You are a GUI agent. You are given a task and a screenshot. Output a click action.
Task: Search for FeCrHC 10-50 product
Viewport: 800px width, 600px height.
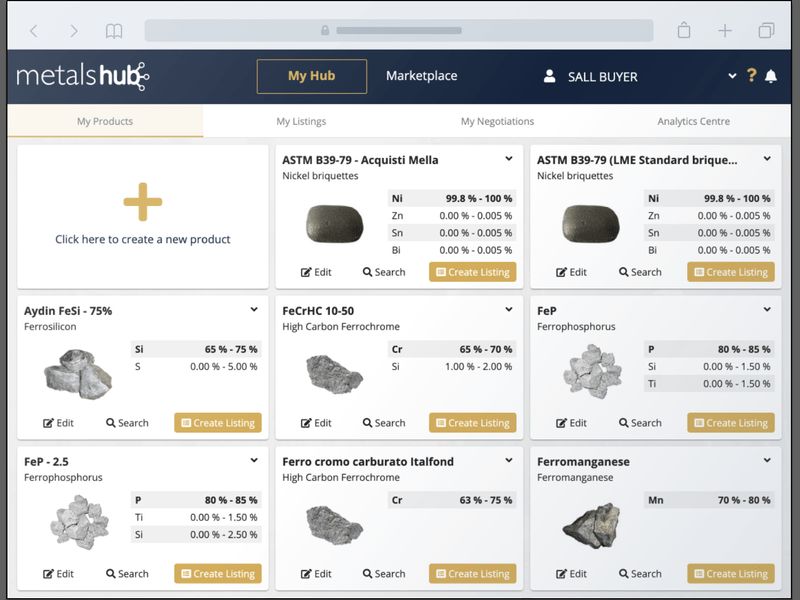pos(384,423)
